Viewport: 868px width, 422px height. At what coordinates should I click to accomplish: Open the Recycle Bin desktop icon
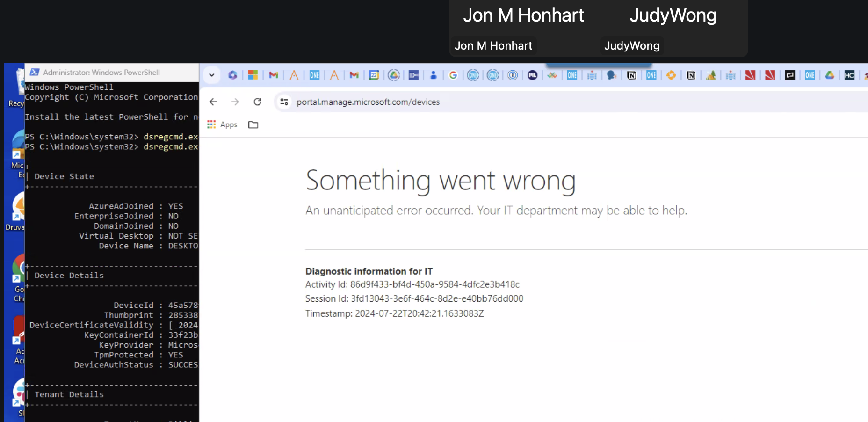coord(17,88)
